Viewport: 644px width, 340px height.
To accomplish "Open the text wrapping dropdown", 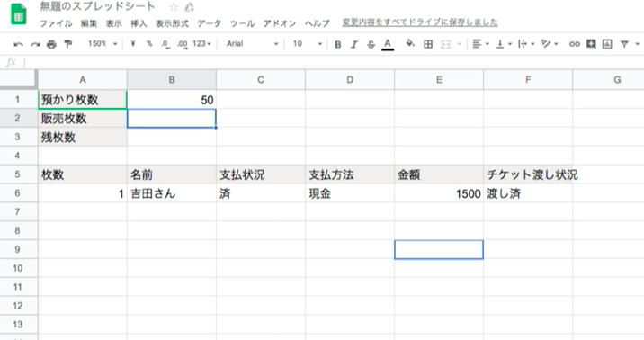I will (x=526, y=44).
